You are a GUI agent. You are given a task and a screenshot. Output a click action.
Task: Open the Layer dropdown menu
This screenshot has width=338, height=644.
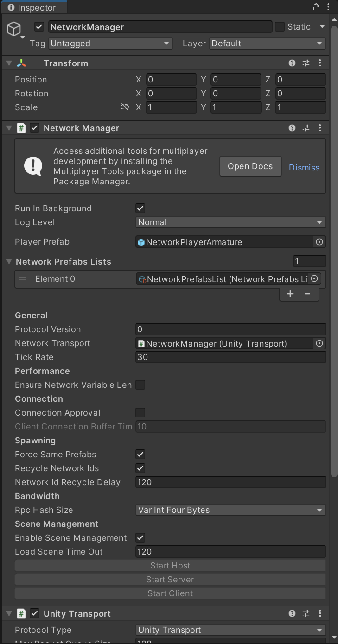267,44
